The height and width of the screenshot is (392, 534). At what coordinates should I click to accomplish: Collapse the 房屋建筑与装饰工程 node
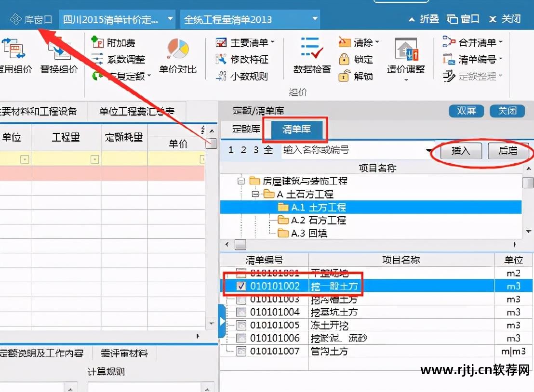(x=241, y=181)
